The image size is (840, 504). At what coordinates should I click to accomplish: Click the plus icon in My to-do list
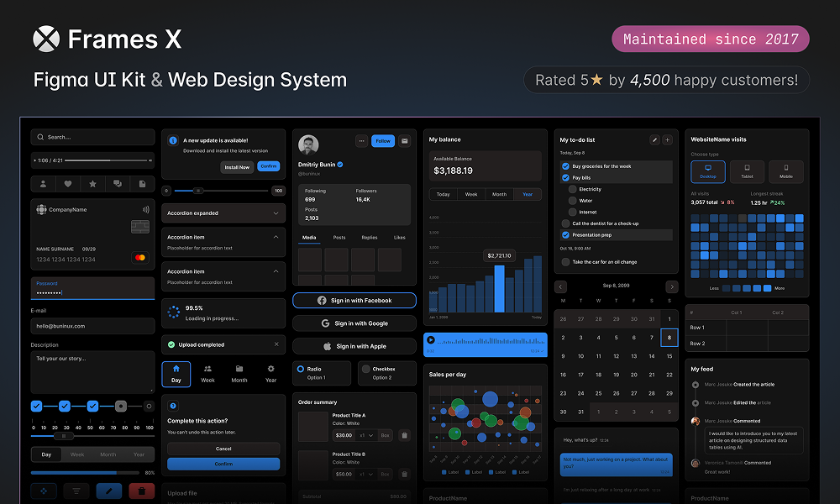pos(668,139)
